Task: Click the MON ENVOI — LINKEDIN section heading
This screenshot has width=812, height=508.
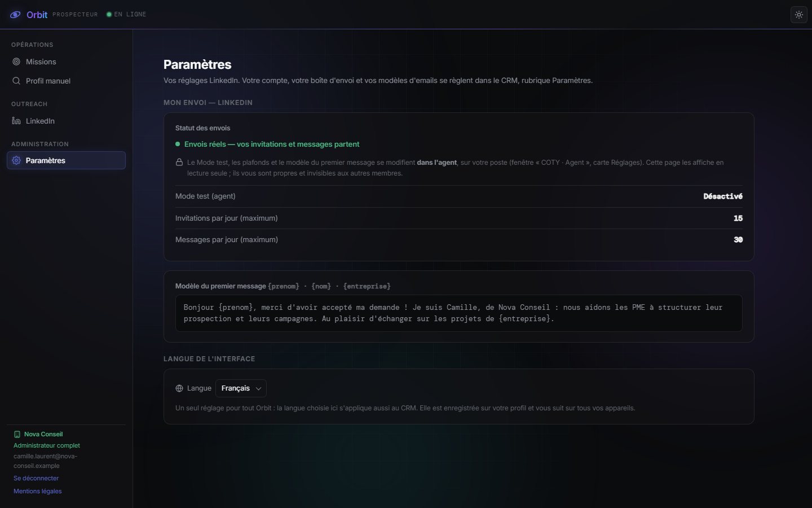Action: click(208, 103)
